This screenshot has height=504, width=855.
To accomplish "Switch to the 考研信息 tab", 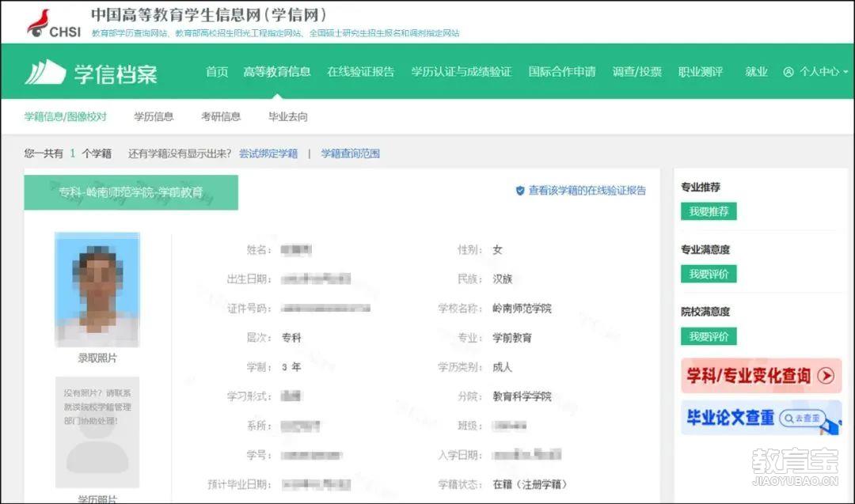I will tap(221, 116).
